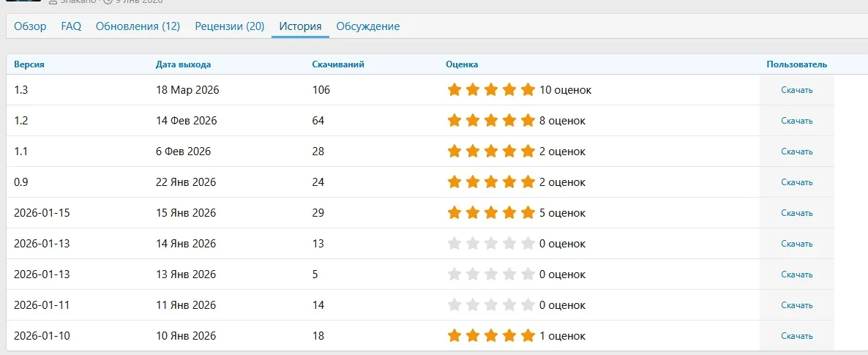Select version cell '2026-01-11'
868x355 pixels.
click(42, 305)
